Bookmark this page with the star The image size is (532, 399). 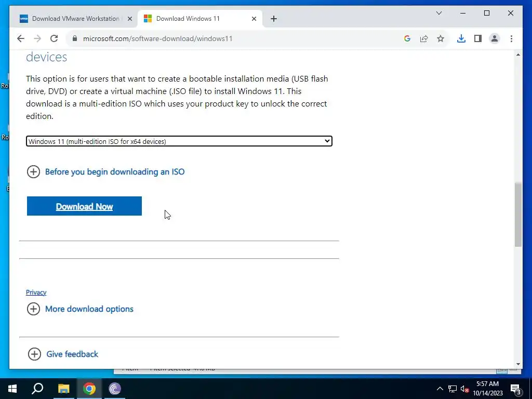441,38
